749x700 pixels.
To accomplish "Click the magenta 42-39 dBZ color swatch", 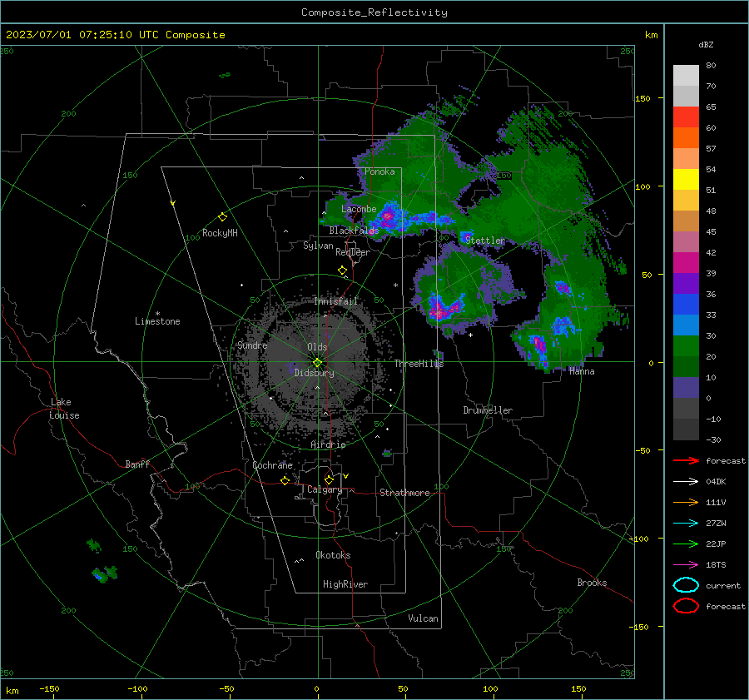I will 686,263.
